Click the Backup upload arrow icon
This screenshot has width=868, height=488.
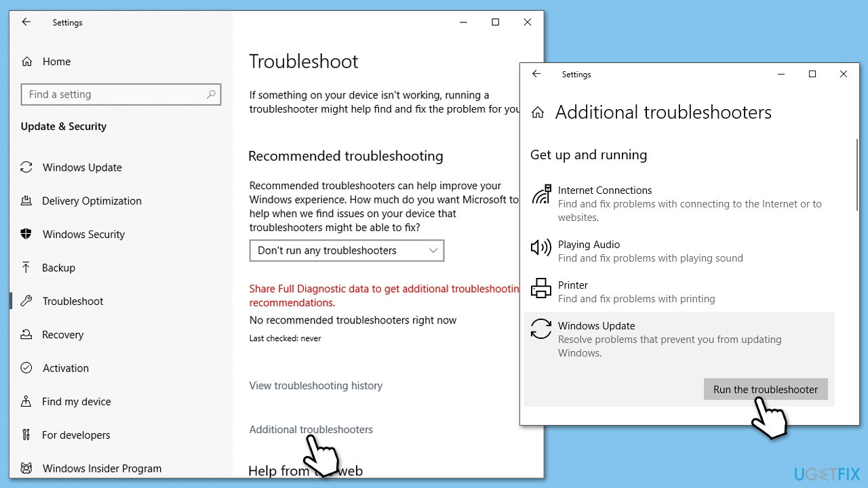click(26, 268)
